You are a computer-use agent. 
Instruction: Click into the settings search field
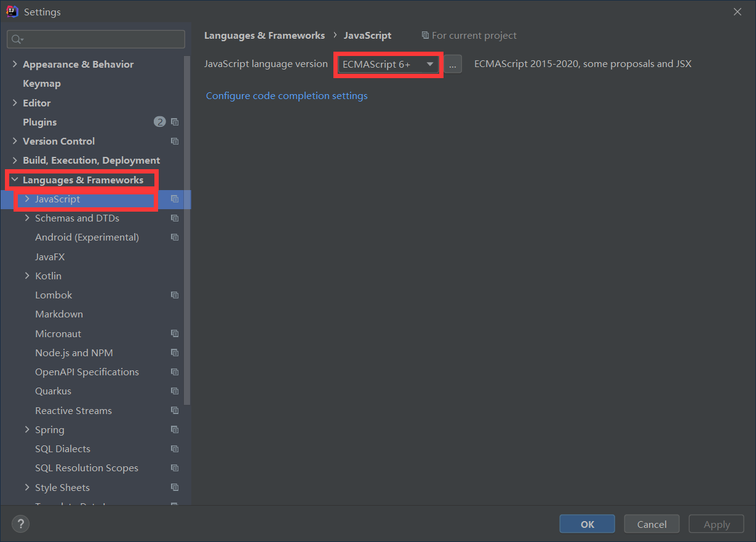pos(101,39)
